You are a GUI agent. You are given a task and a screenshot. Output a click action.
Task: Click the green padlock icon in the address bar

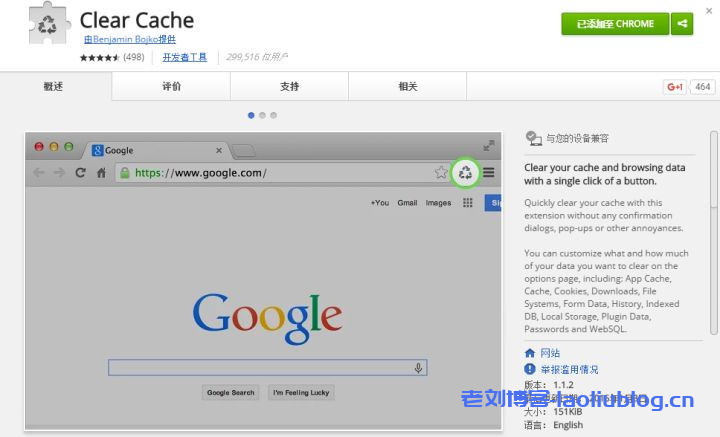pyautogui.click(x=124, y=173)
